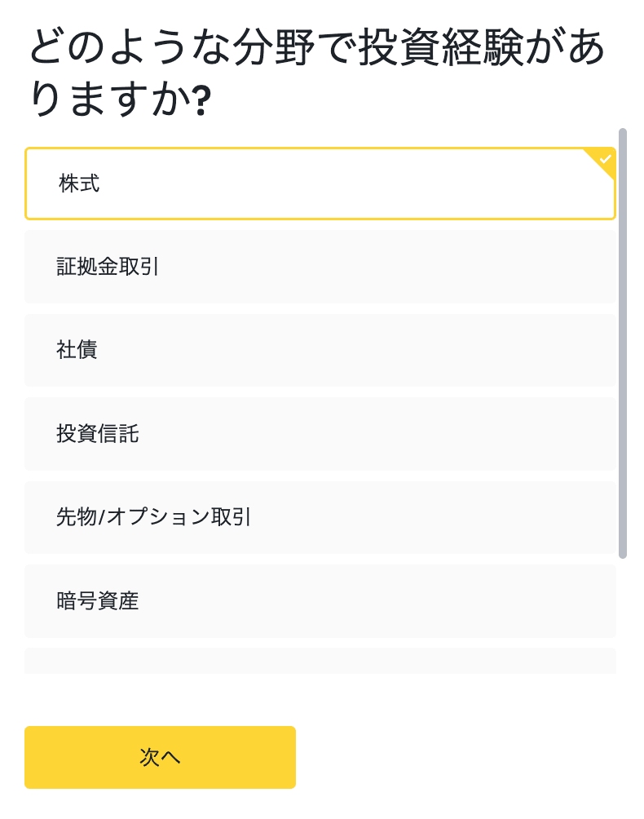644x819 pixels.
Task: Click the 先物/オプション取引 text label
Action: [153, 517]
